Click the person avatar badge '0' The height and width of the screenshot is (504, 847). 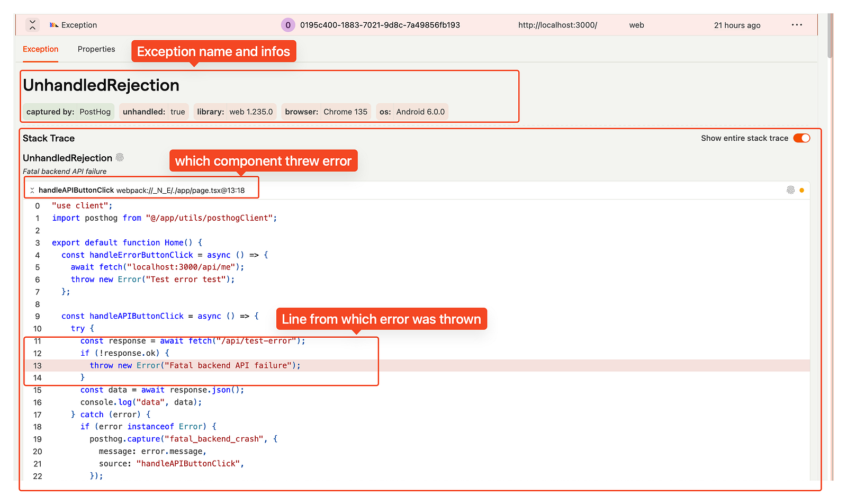pyautogui.click(x=288, y=25)
